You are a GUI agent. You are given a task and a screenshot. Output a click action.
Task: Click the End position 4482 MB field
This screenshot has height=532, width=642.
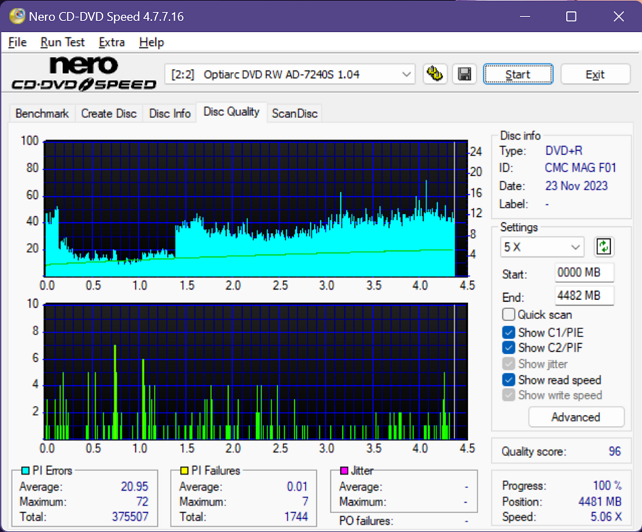pyautogui.click(x=584, y=295)
